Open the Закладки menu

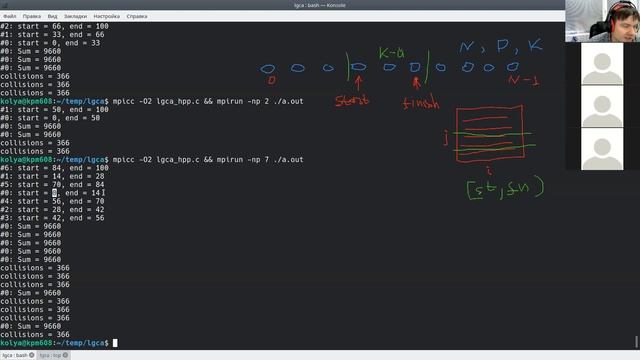tap(76, 16)
